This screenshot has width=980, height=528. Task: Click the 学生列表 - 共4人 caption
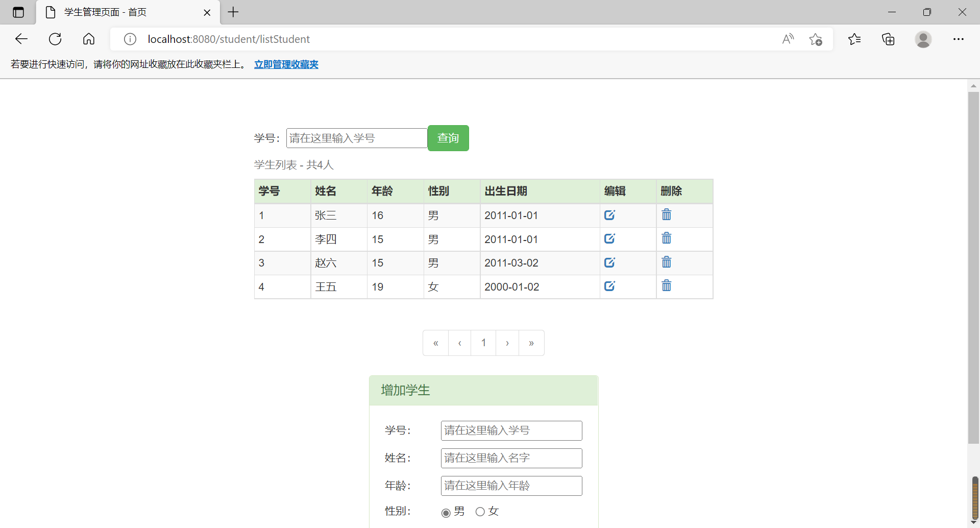point(294,165)
